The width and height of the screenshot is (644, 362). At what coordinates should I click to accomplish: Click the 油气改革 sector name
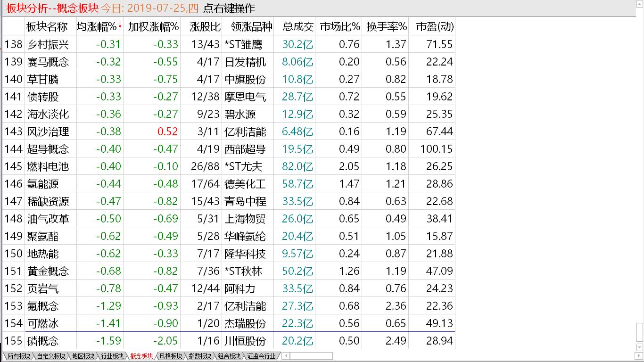(x=48, y=219)
